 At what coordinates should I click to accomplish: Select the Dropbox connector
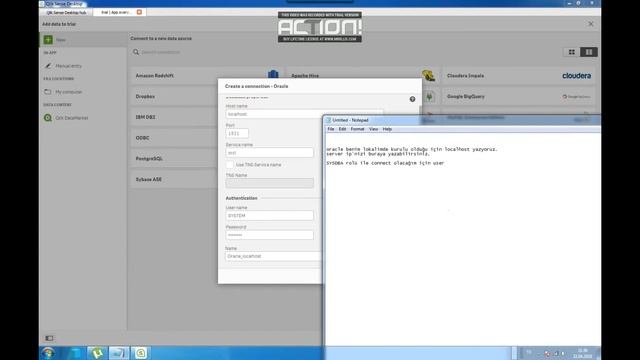(174, 96)
